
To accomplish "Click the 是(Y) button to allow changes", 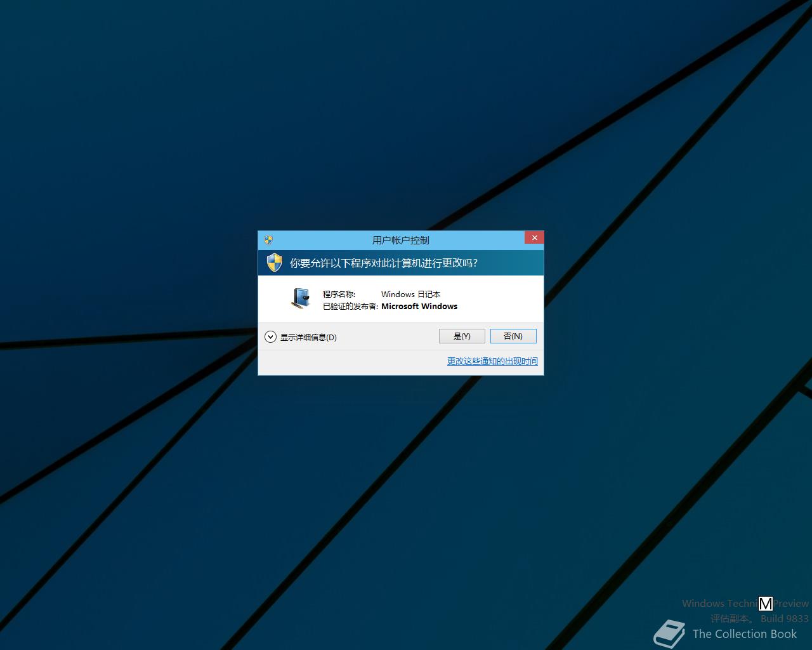I will [462, 336].
